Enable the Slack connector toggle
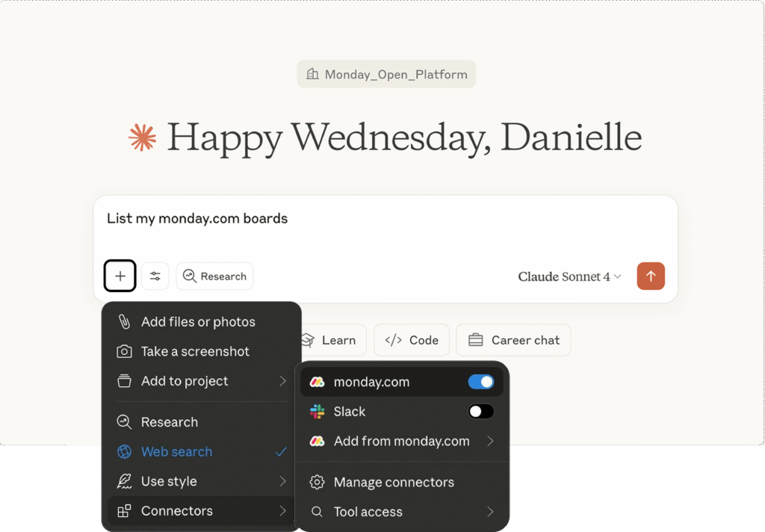Screen dimensions: 765x532 (x=481, y=412)
